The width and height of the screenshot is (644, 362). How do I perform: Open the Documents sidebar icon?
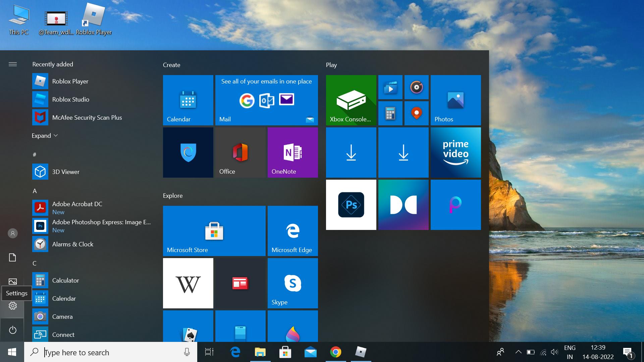(x=12, y=257)
